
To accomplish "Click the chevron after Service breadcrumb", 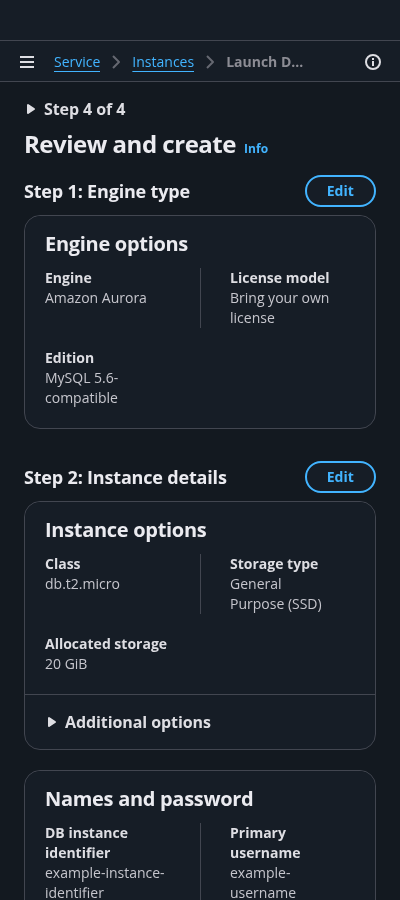I will (116, 62).
